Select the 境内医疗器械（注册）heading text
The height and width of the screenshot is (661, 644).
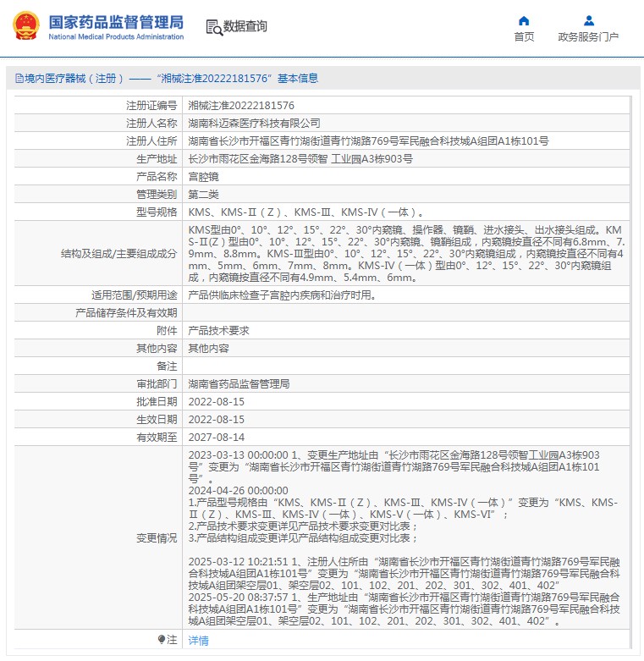pos(74,79)
